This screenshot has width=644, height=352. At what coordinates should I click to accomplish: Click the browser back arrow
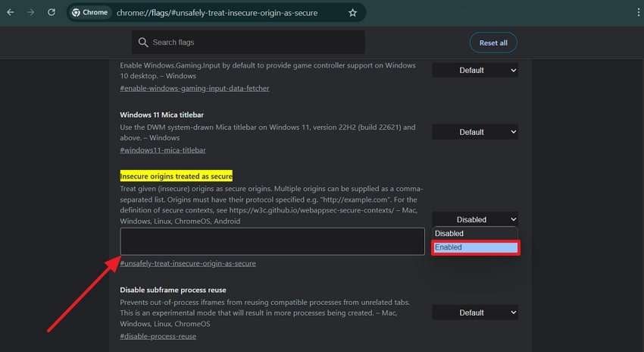point(11,13)
